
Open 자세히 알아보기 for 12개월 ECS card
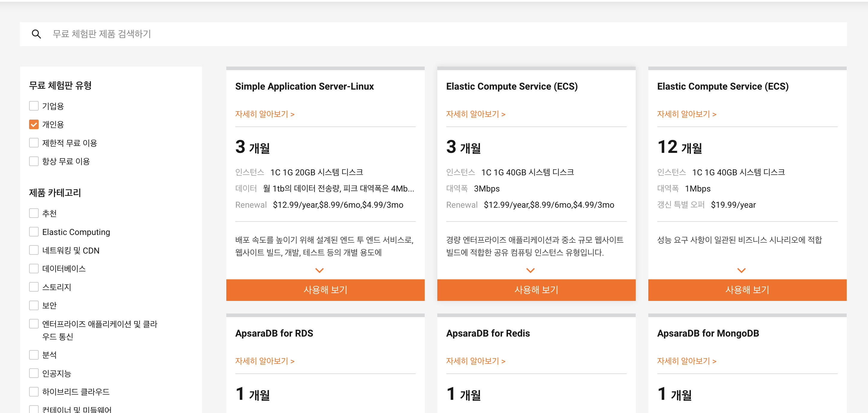687,114
